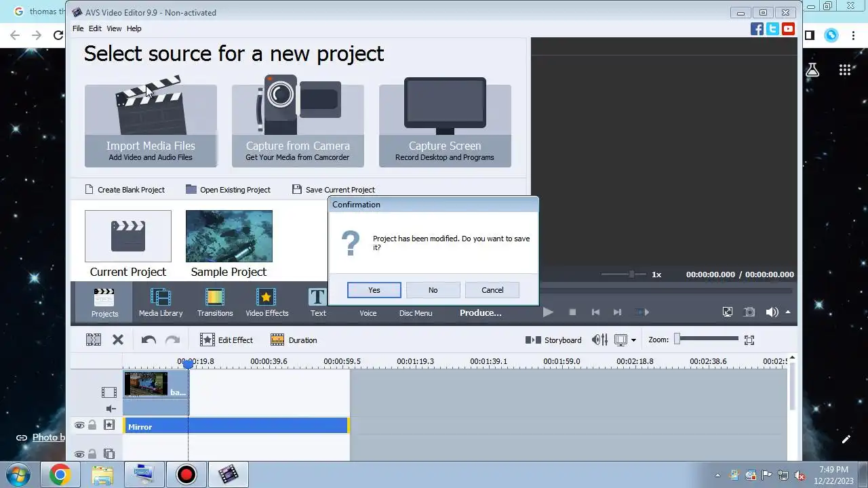Hide the overlay track below Mirror

(79, 454)
